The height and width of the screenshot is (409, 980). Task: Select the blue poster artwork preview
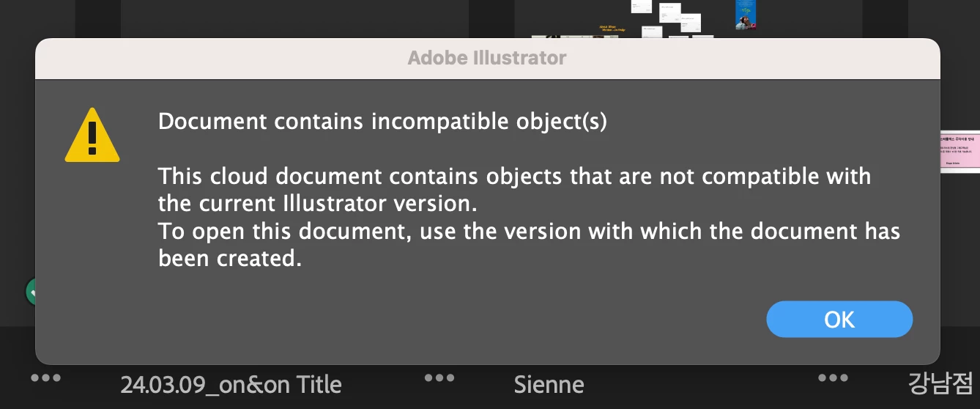[x=746, y=15]
